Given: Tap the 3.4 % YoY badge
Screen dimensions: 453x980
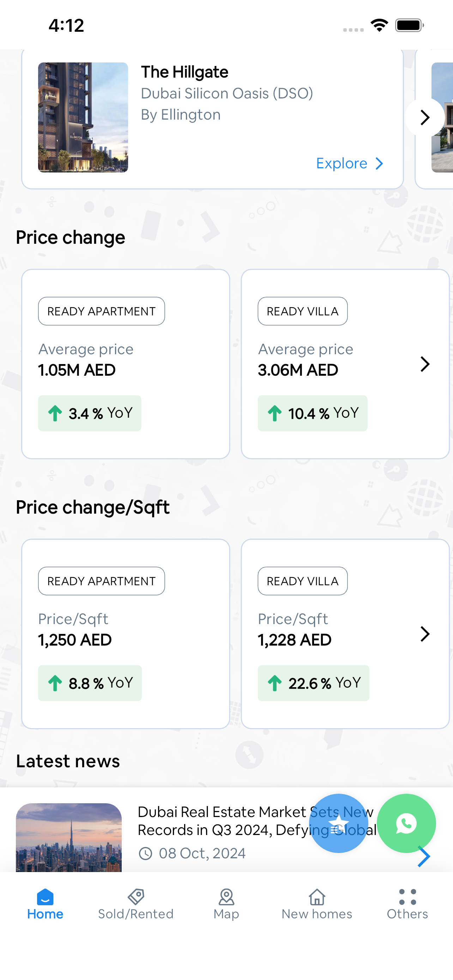Looking at the screenshot, I should pos(90,413).
